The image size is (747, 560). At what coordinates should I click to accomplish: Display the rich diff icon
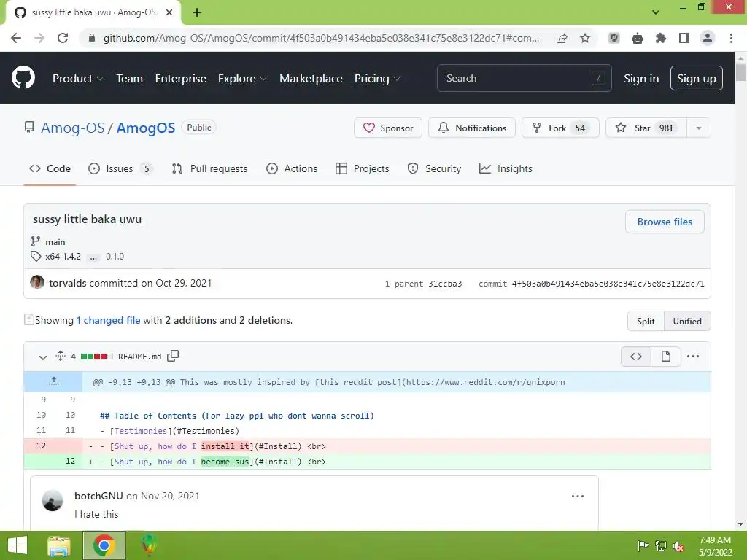pyautogui.click(x=665, y=357)
